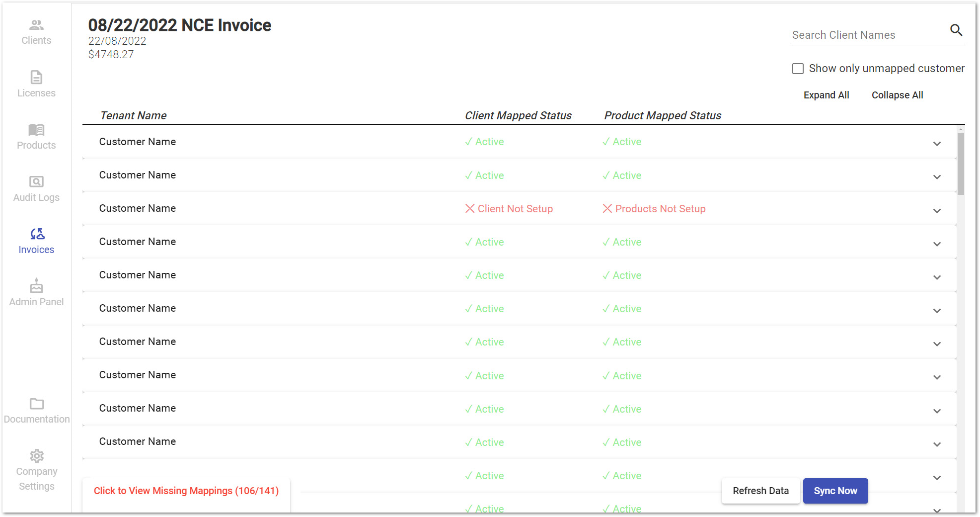980x517 pixels.
Task: Click the invoice total $4748.27
Action: click(111, 54)
